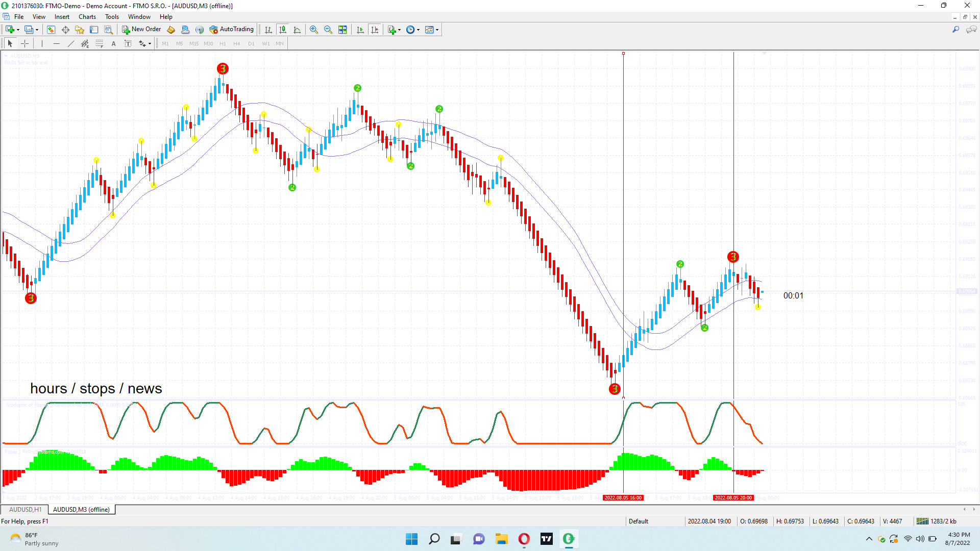The height and width of the screenshot is (551, 980).
Task: Switch chart to candlesticks mode
Action: click(x=283, y=30)
